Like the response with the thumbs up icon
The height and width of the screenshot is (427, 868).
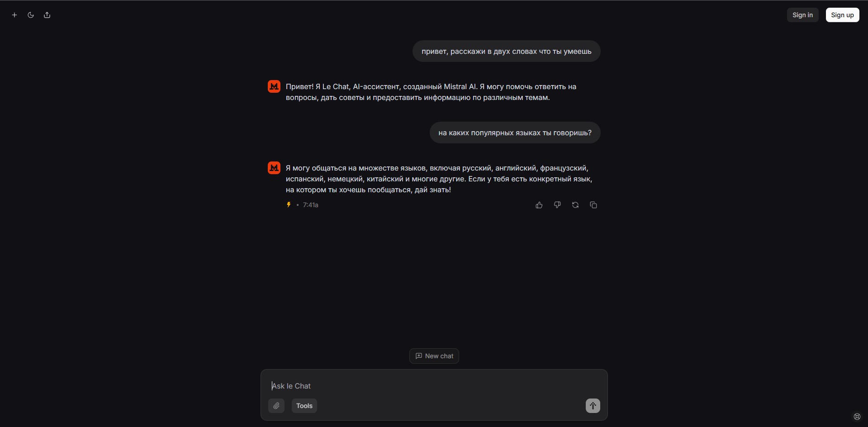click(539, 205)
